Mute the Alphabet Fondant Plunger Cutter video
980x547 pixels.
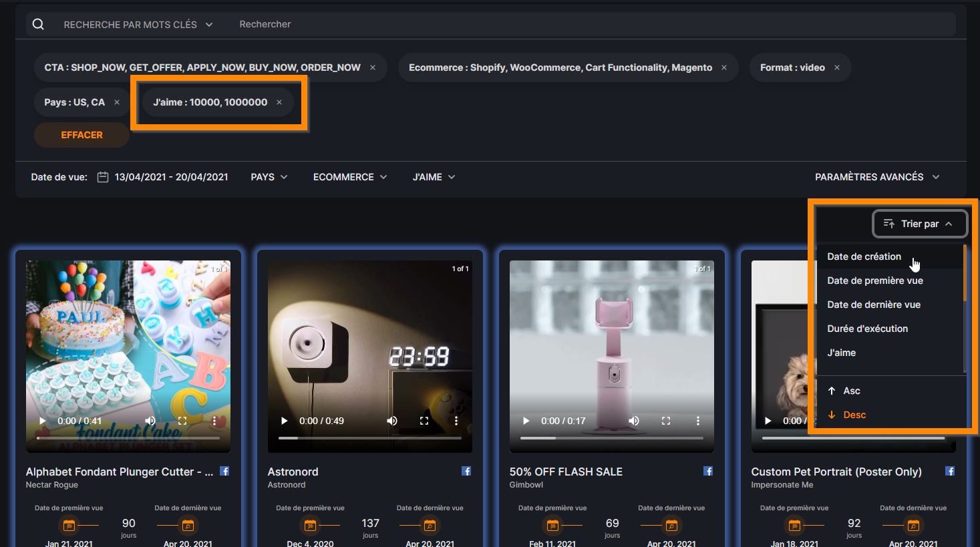(x=150, y=421)
